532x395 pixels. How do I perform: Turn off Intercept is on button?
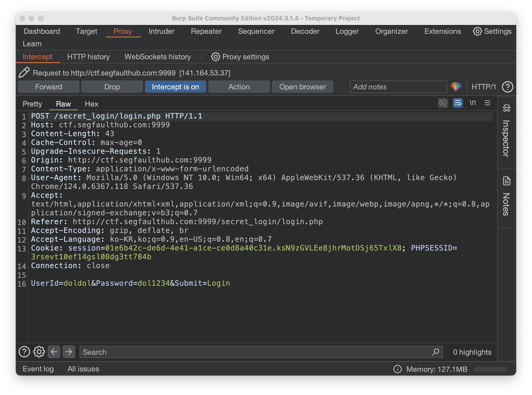tap(175, 87)
